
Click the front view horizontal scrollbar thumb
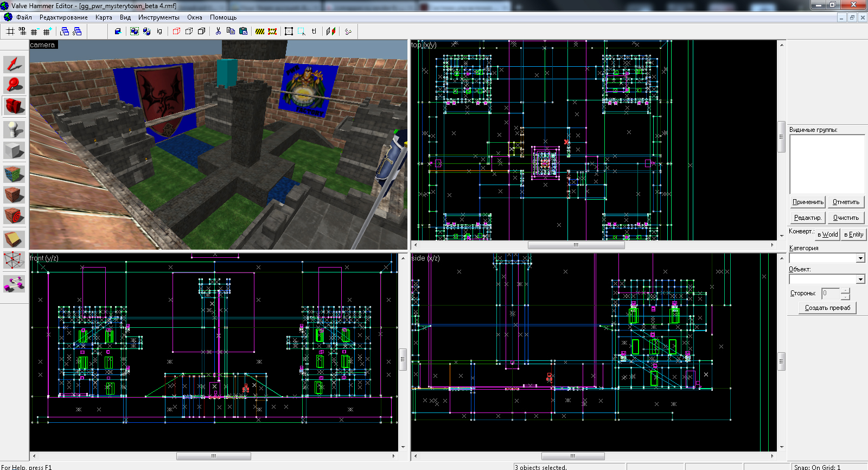(x=213, y=456)
